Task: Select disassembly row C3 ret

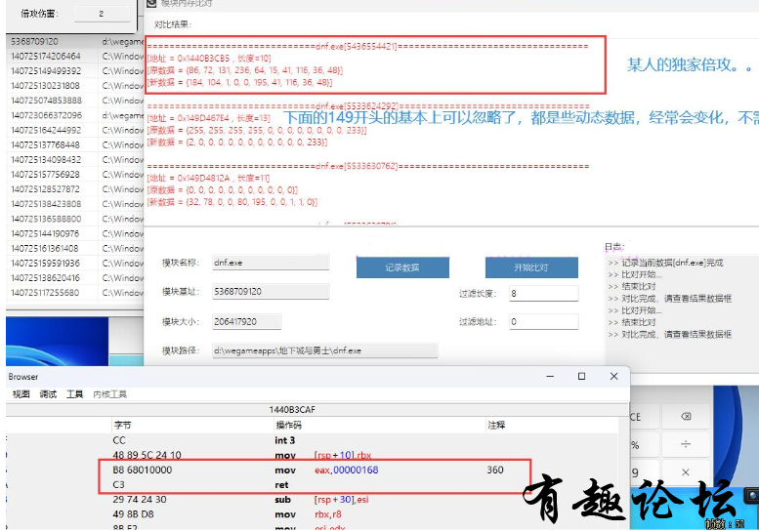Action: pos(313,484)
